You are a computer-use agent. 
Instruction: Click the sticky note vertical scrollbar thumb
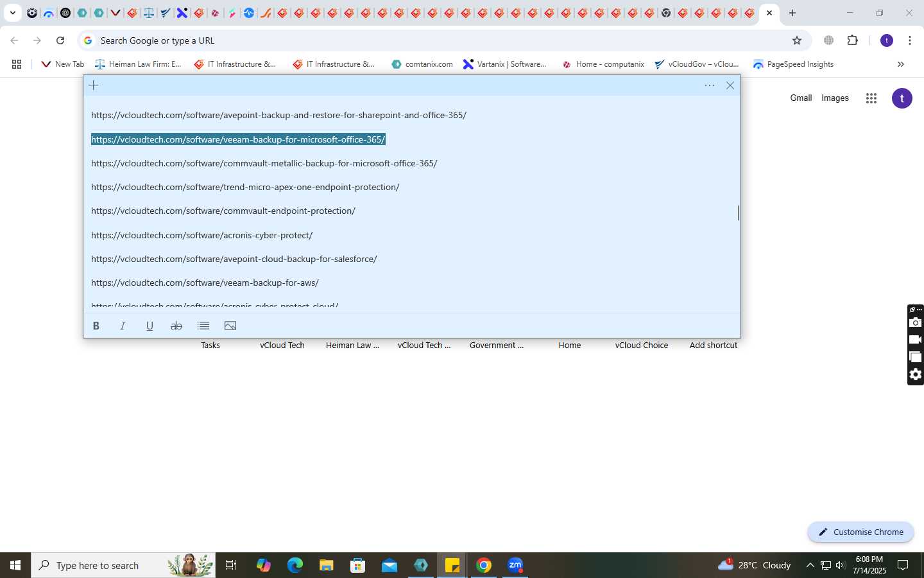[738, 213]
